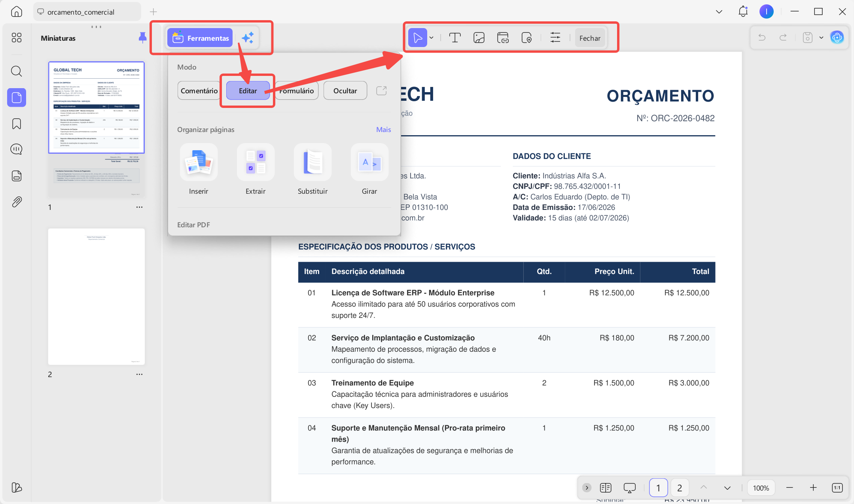The height and width of the screenshot is (504, 854).
Task: Select the orcamento_comercial document tab
Action: click(x=87, y=12)
